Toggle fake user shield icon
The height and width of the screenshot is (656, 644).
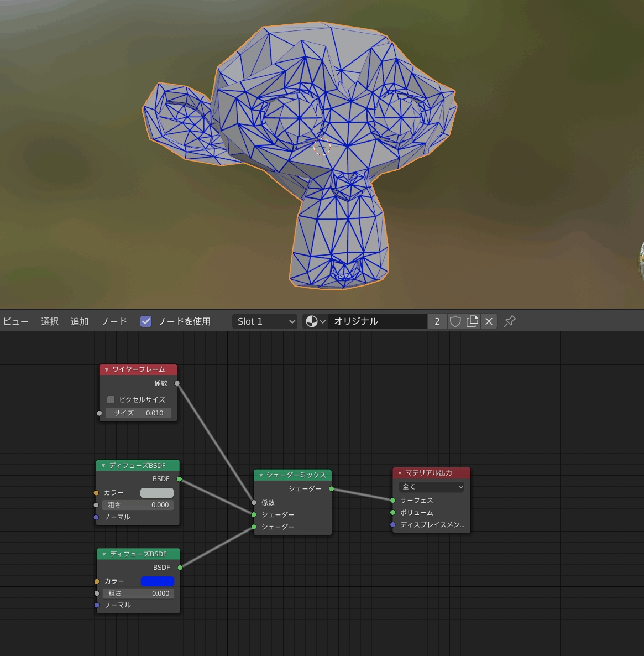(x=455, y=321)
